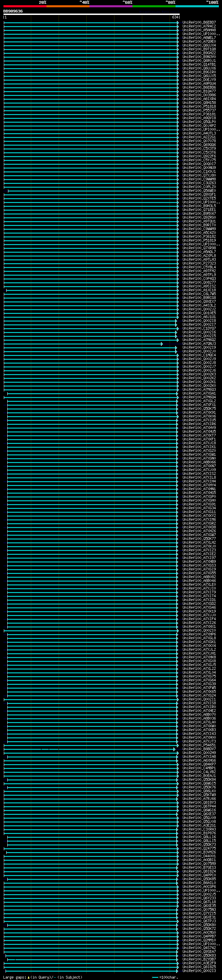The image size is (222, 980).
Task: Click the orange ~40% identity color segment
Action: [x=68, y=6]
